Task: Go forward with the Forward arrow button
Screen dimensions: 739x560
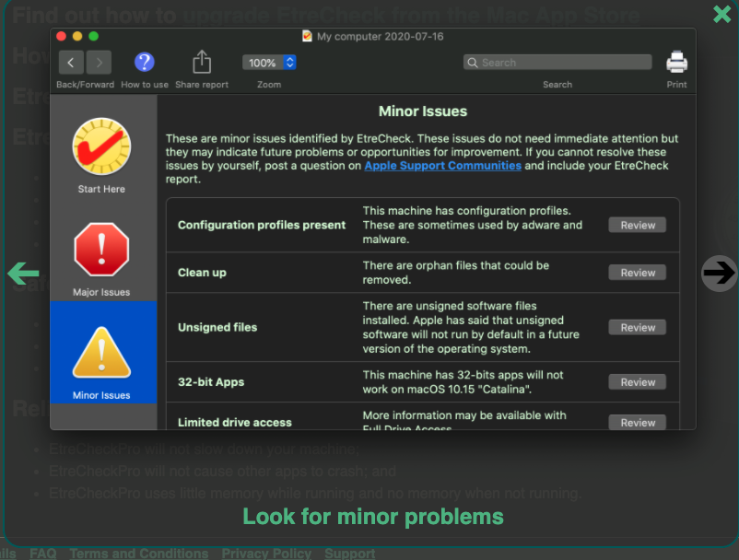Action: click(x=99, y=62)
